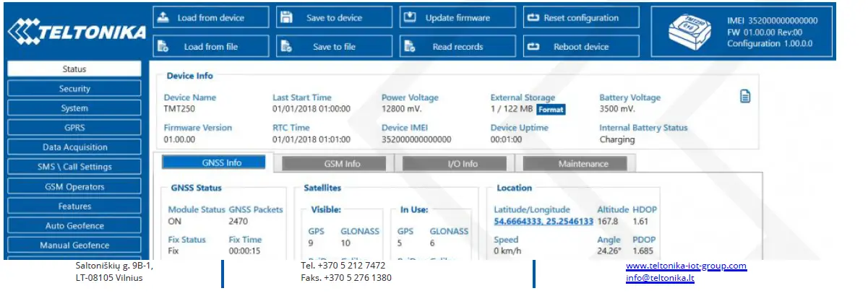The image size is (868, 296).
Task: Choose Load from file
Action: 210,46
